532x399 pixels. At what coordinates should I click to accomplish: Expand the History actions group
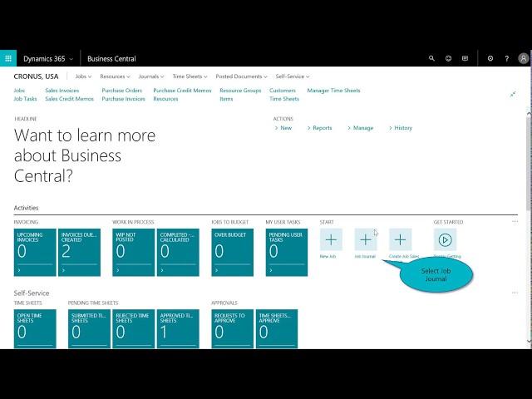pos(401,128)
